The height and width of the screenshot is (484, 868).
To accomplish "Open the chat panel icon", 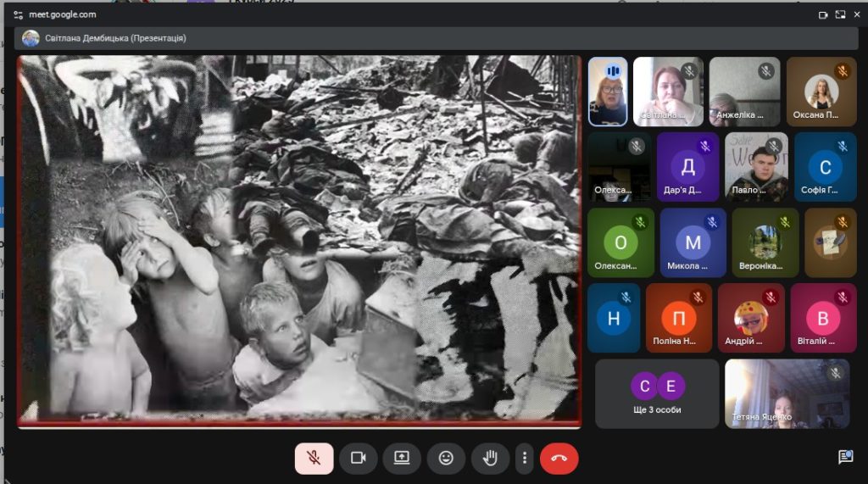I will (844, 457).
